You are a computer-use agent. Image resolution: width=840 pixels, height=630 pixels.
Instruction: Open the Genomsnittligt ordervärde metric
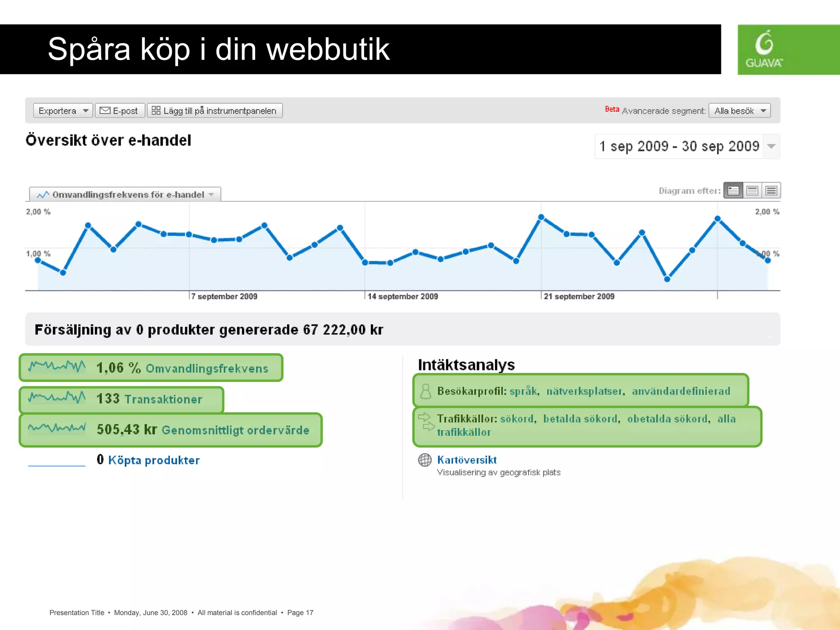tap(235, 430)
